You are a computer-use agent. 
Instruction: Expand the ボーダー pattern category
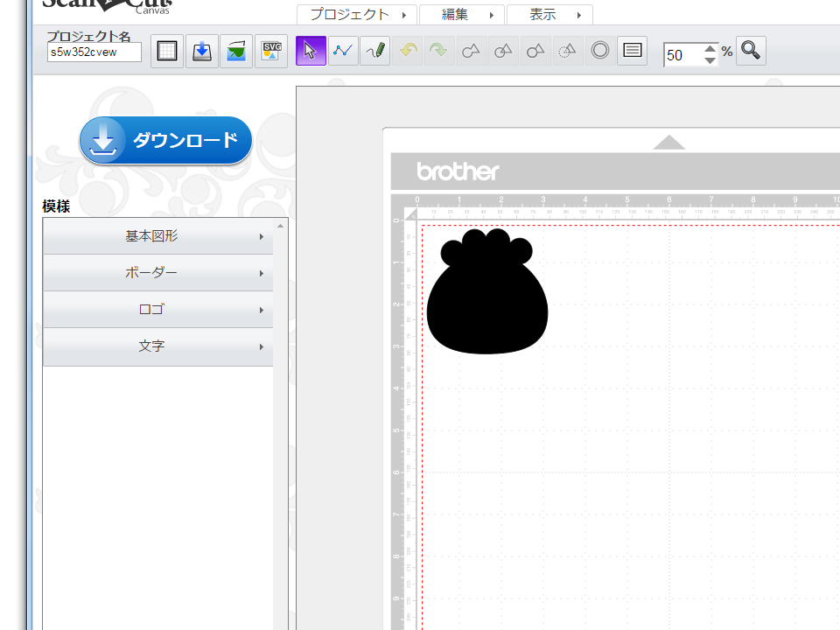tap(158, 273)
